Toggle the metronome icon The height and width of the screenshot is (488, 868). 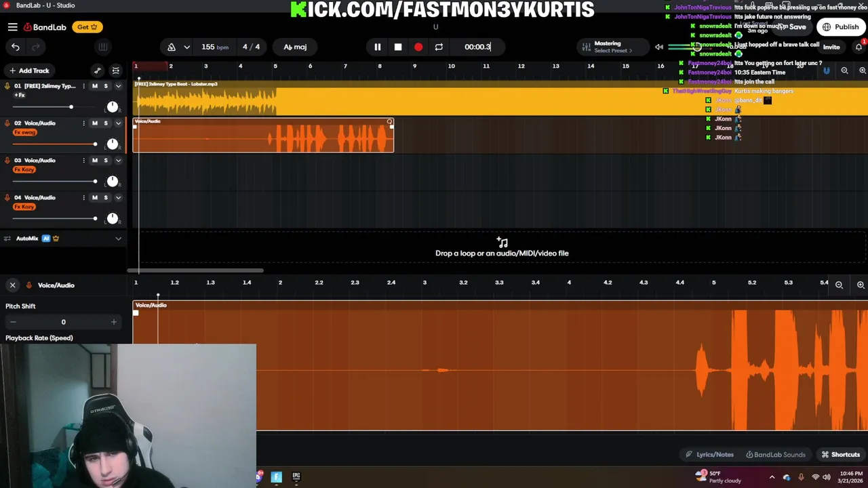[x=172, y=47]
